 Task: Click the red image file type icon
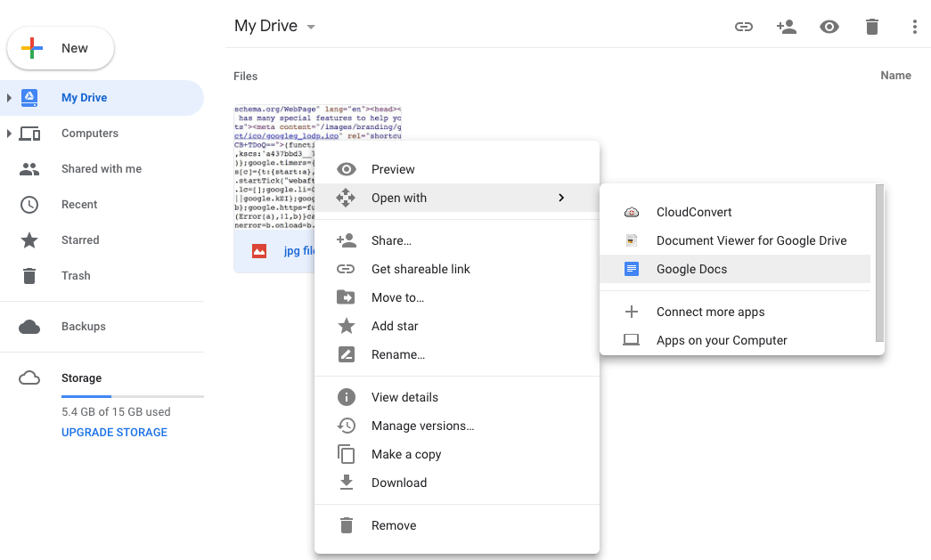click(259, 251)
